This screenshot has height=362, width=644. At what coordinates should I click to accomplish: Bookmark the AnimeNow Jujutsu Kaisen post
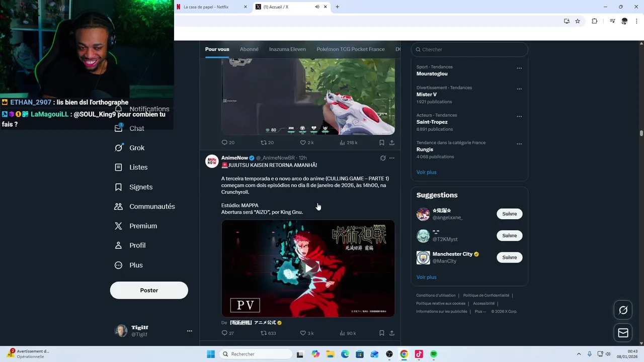click(x=382, y=333)
